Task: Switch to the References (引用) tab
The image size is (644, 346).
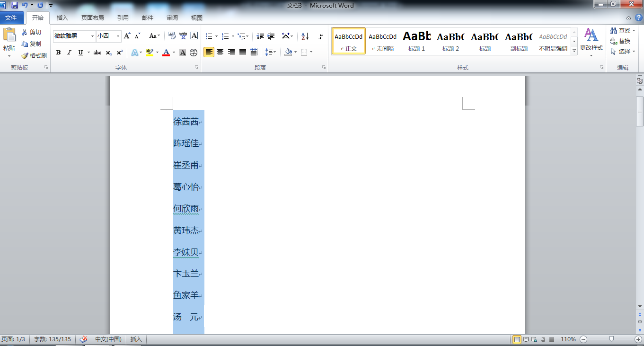Action: (123, 18)
